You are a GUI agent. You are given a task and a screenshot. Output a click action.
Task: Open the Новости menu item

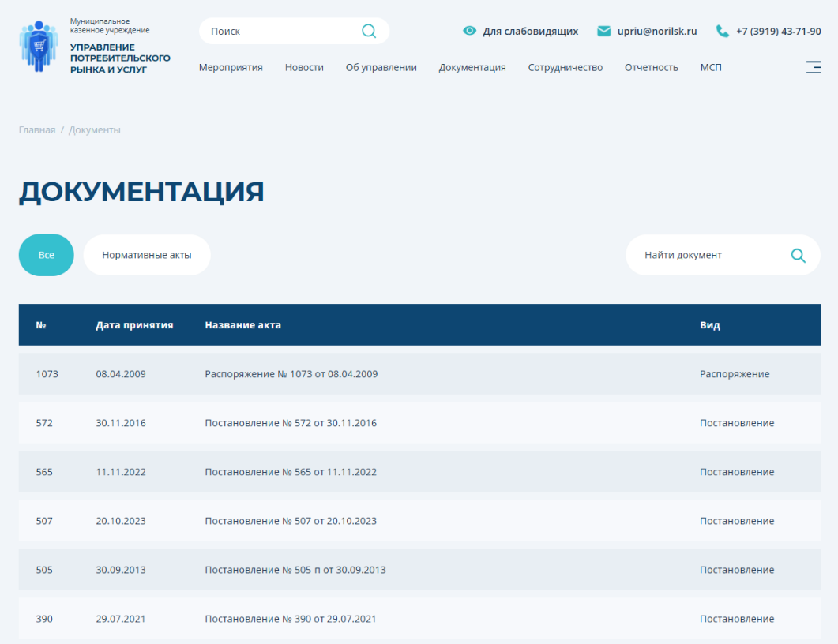304,67
